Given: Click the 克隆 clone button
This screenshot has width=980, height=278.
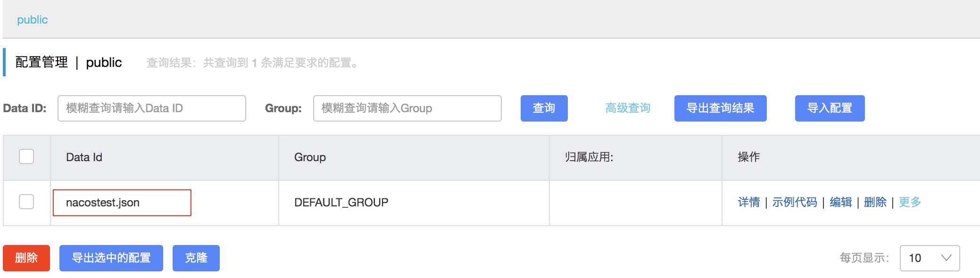Looking at the screenshot, I should [196, 258].
